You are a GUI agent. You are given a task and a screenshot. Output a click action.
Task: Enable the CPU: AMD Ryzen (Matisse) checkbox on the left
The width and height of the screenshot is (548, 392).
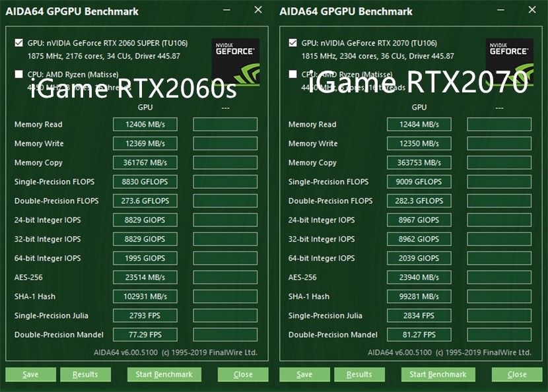pos(18,74)
